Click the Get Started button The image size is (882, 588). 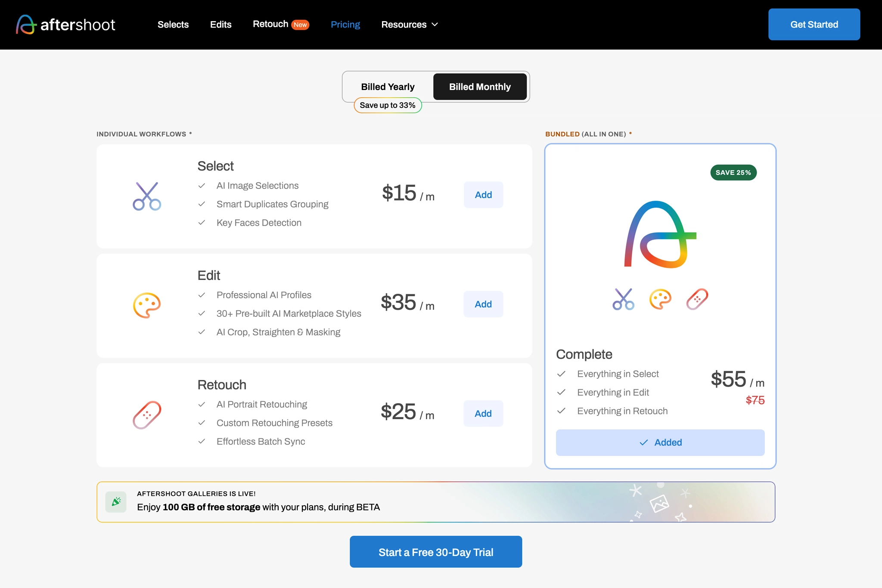(x=814, y=25)
